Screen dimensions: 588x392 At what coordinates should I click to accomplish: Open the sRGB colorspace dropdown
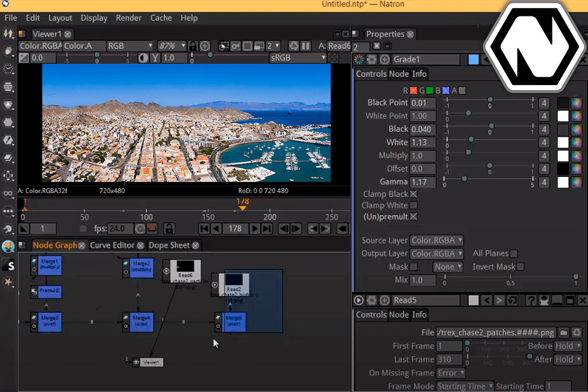pyautogui.click(x=298, y=58)
